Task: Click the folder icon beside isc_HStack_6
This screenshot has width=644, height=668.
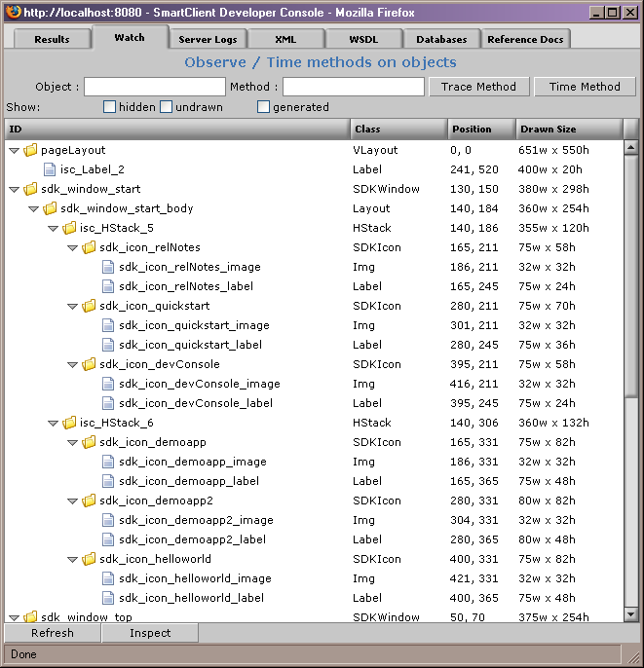Action: tap(69, 423)
